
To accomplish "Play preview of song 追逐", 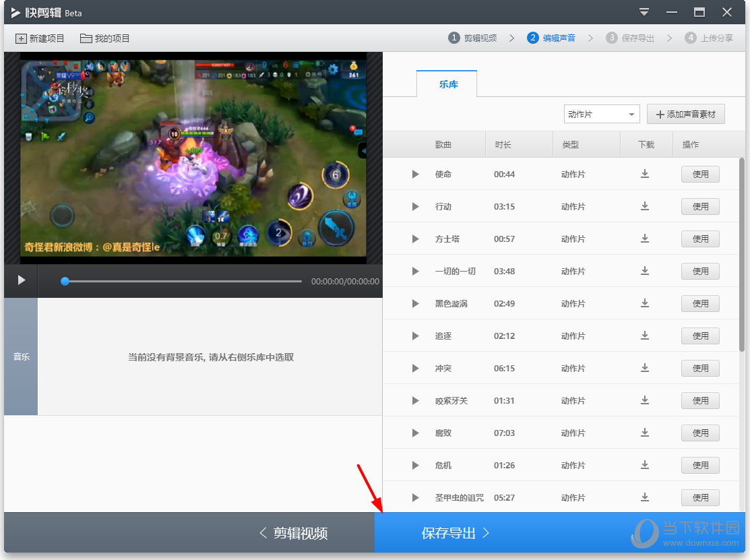I will pyautogui.click(x=415, y=336).
